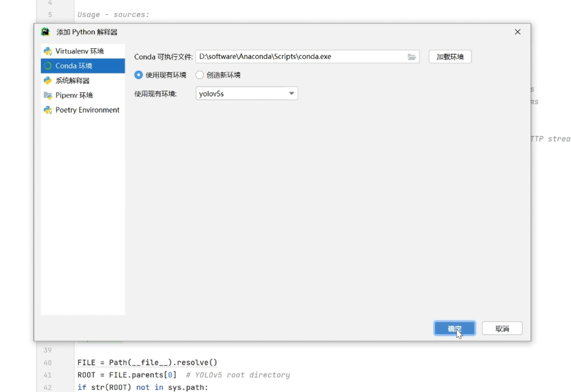Click the Virtualenv 环境 python icon
This screenshot has width=571, height=392.
click(x=48, y=51)
